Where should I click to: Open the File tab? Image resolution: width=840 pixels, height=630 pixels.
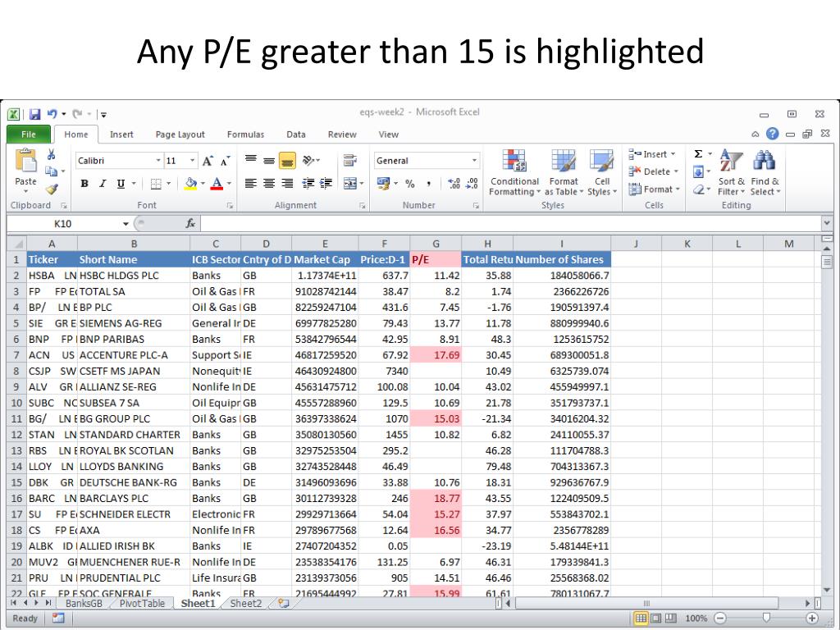click(x=29, y=134)
